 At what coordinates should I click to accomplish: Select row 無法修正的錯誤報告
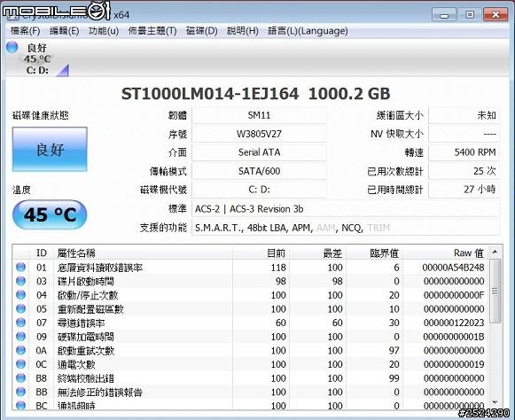point(251,392)
